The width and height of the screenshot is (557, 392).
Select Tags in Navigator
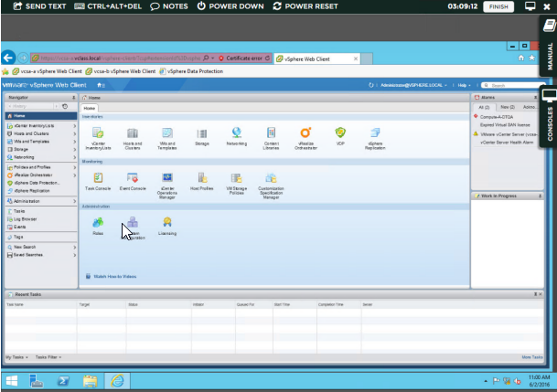pyautogui.click(x=41, y=237)
